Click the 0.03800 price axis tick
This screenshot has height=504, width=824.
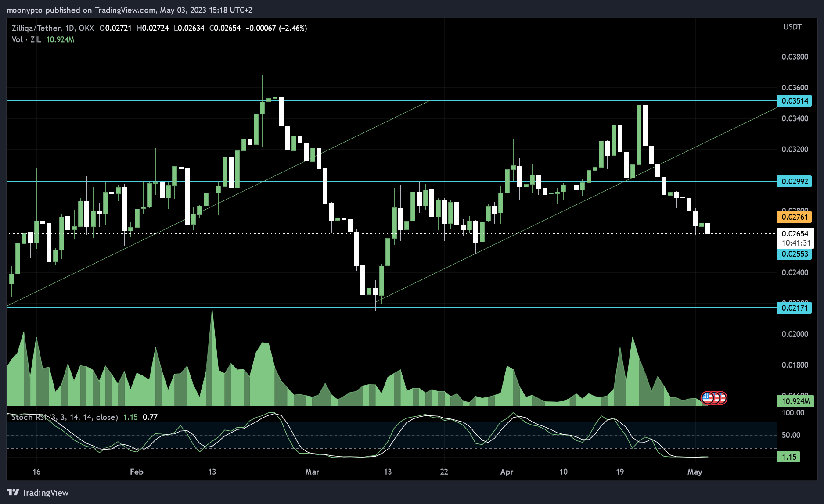point(795,57)
